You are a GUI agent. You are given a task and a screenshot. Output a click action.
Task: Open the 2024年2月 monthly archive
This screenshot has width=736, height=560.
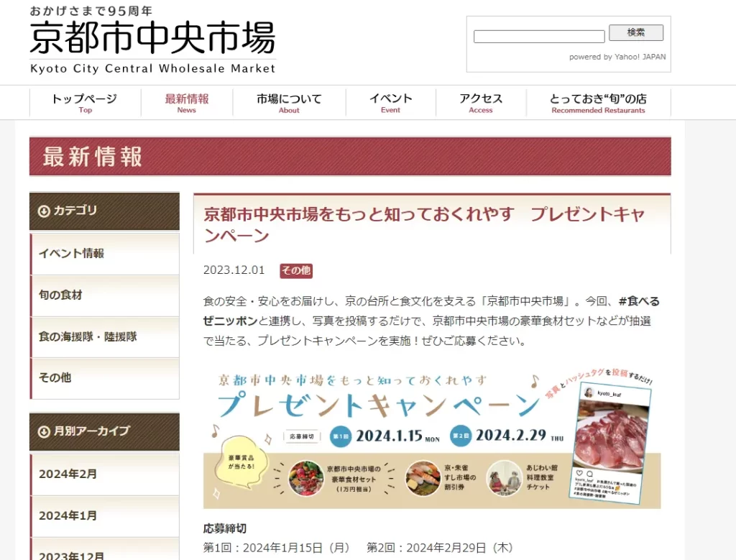coord(105,474)
